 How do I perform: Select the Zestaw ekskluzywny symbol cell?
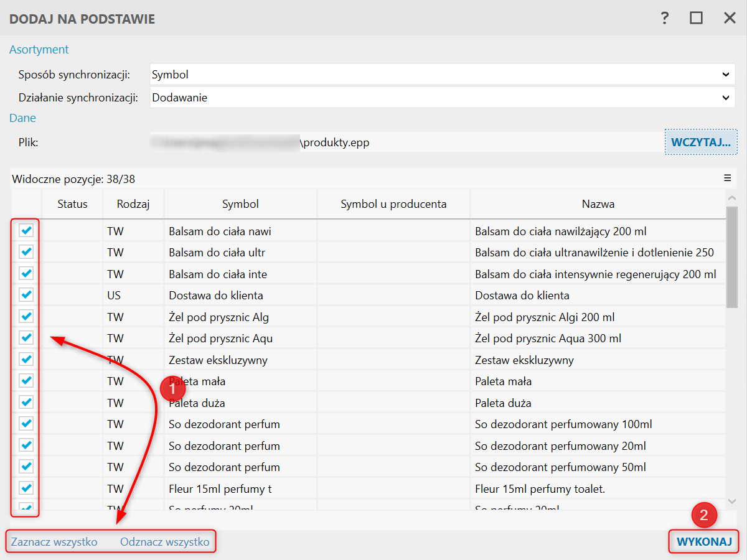[240, 360]
